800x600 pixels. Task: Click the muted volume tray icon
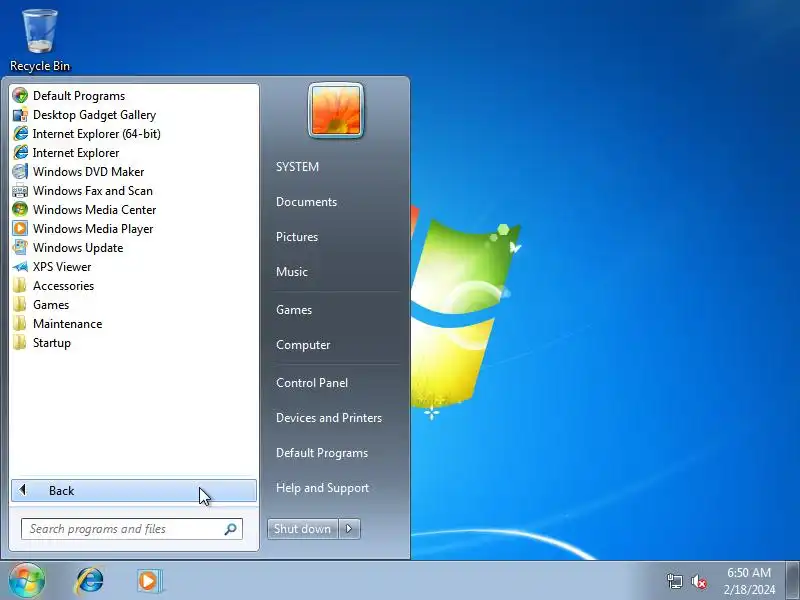[698, 581]
